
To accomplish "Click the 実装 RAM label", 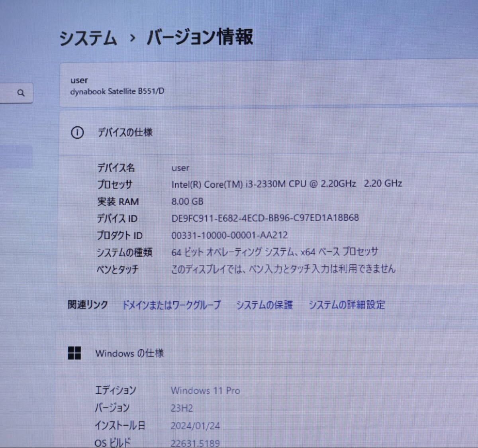I will click(x=118, y=202).
